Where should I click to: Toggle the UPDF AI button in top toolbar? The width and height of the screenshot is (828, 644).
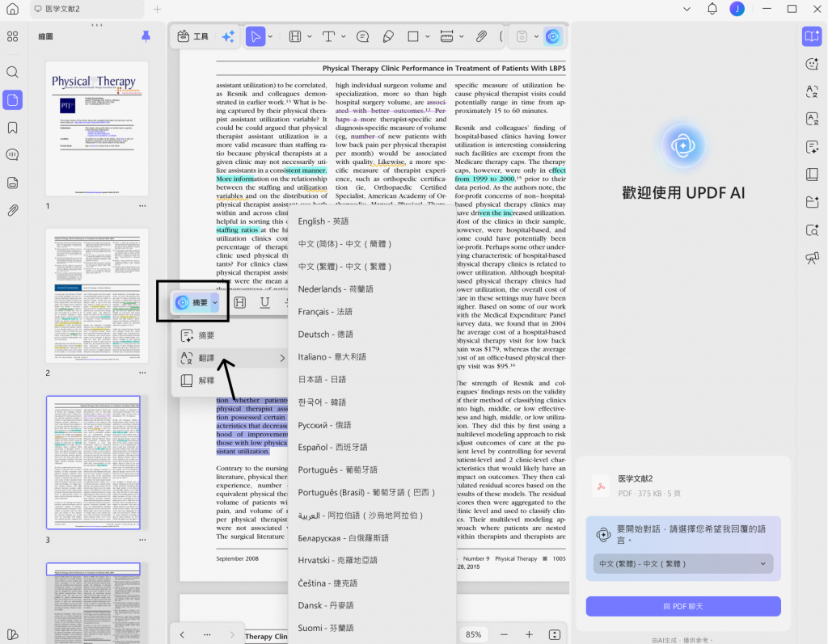[x=553, y=36]
